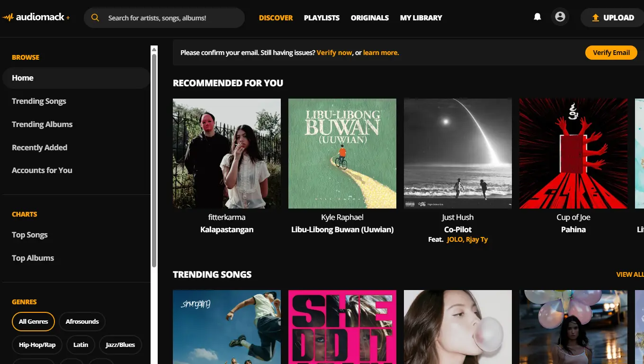Open Trending Songs in the sidebar

[x=39, y=101]
